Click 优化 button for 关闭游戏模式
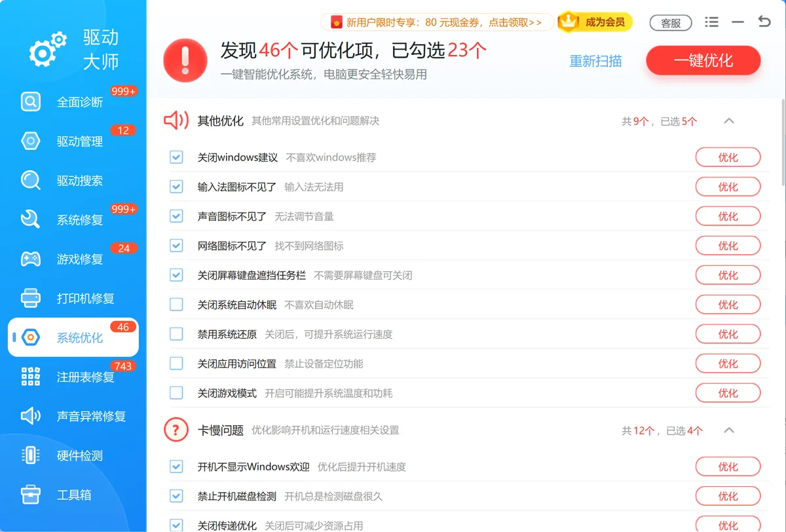The image size is (786, 532). click(728, 393)
